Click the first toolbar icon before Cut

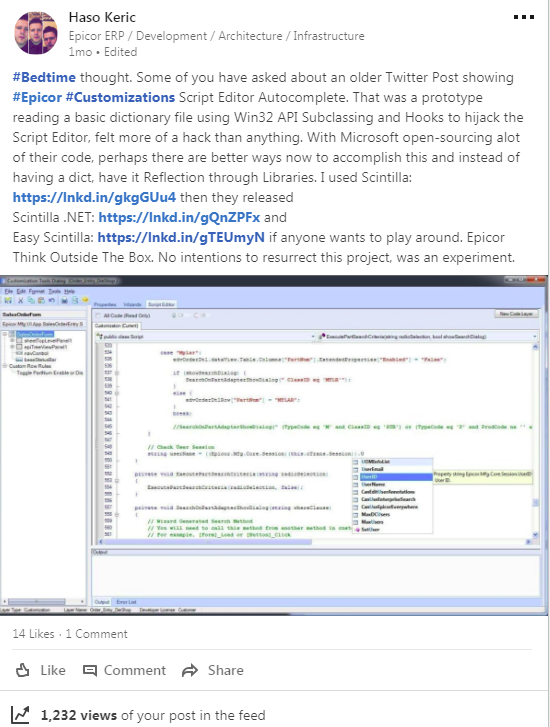click(x=8, y=300)
